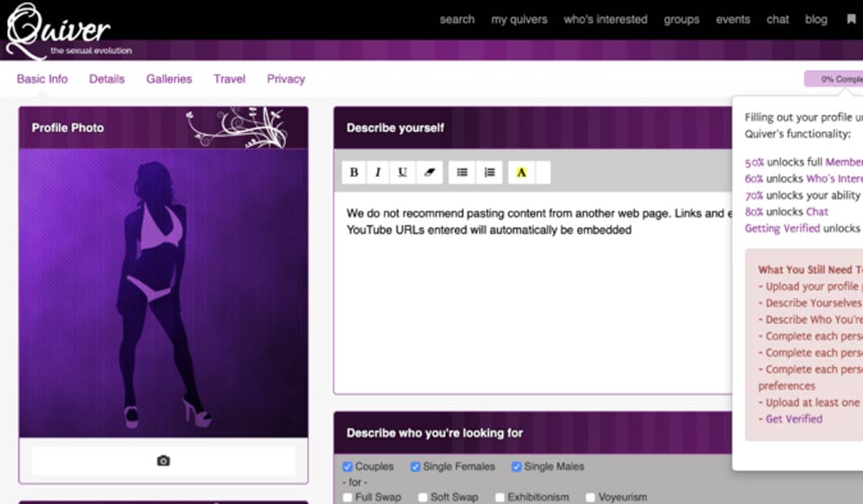This screenshot has width=863, height=504.
Task: Tick the Voyeurism checkbox
Action: tap(591, 498)
